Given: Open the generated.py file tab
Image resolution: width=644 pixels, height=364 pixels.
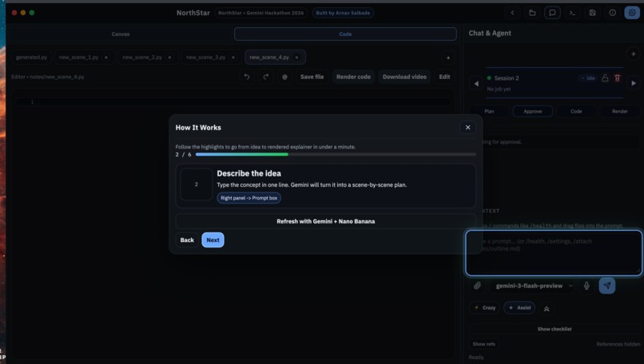Looking at the screenshot, I should (31, 57).
